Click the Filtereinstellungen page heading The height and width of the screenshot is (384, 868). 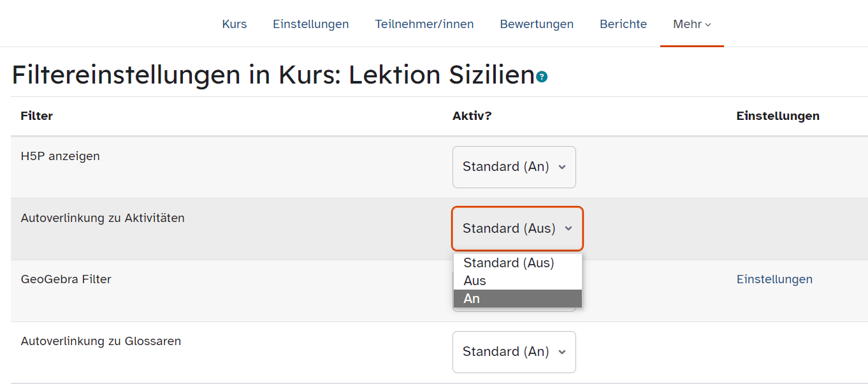[273, 75]
